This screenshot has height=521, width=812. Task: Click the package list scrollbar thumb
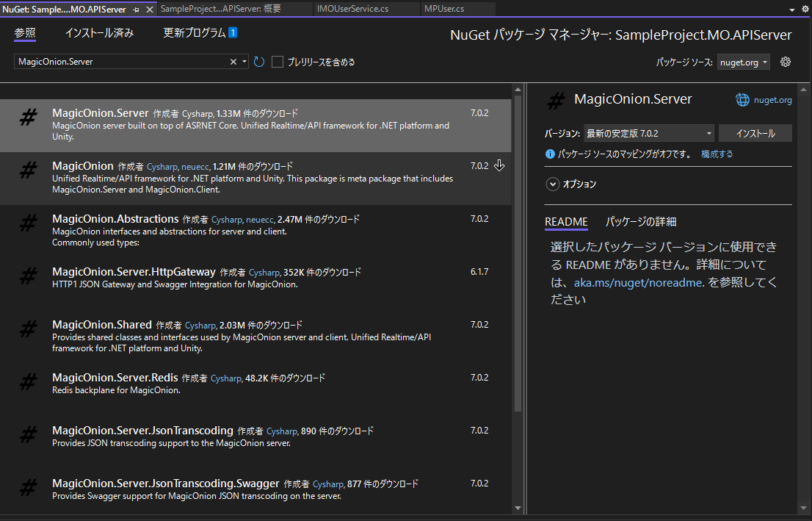(518, 254)
